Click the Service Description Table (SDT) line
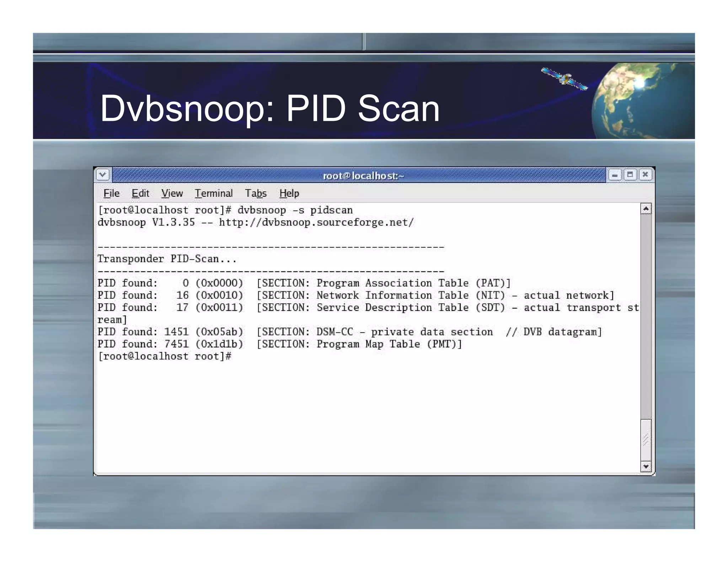Image resolution: width=728 pixels, height=562 pixels. click(369, 314)
